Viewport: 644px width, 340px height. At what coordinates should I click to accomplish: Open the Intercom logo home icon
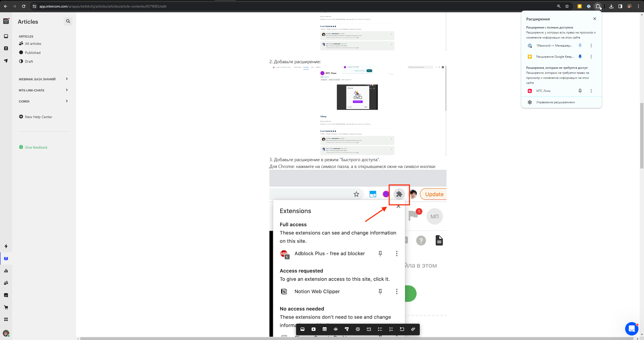[6, 21]
